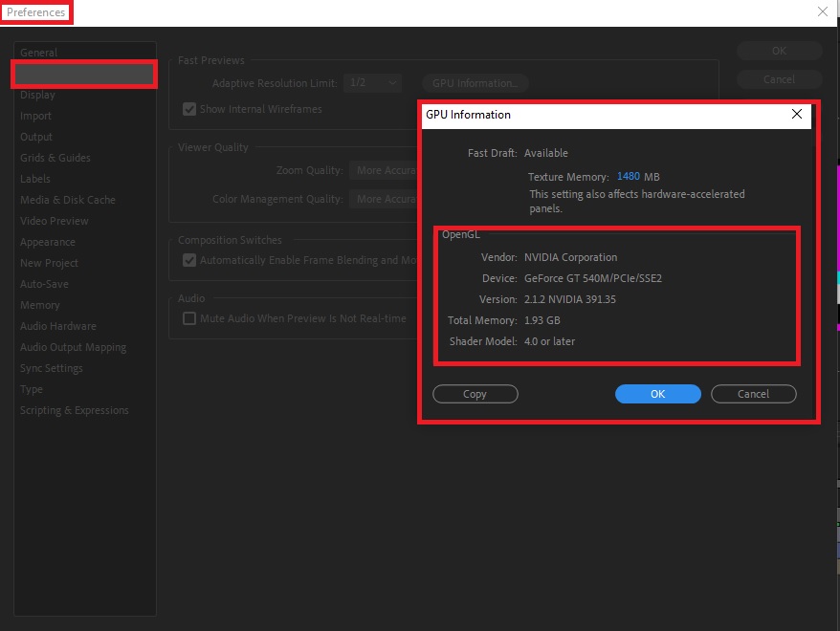Disable Automatically Enable Frame Blending checkbox
This screenshot has width=840, height=631.
tap(189, 260)
